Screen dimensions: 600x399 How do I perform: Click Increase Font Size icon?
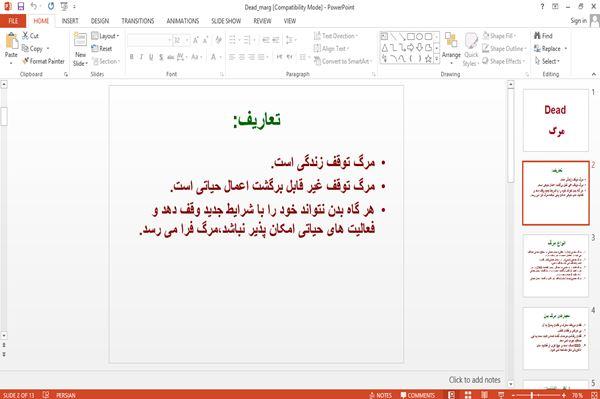point(196,40)
